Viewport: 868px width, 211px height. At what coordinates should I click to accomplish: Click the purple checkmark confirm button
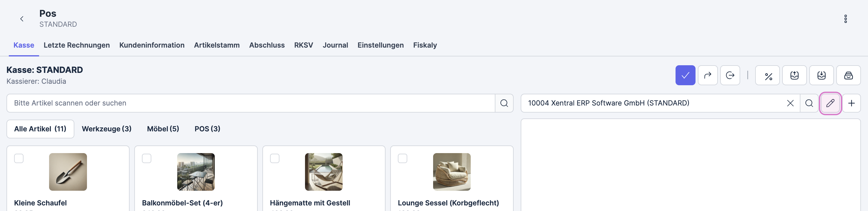[x=685, y=75]
